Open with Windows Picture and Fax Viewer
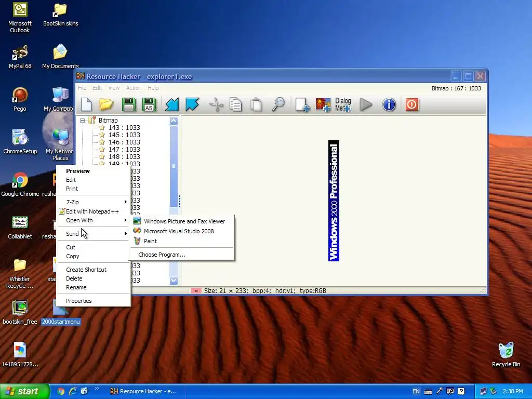Image resolution: width=532 pixels, height=399 pixels. [x=182, y=221]
